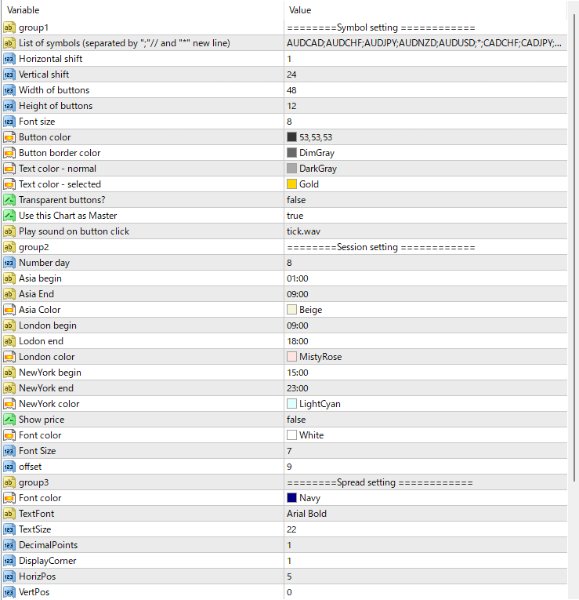Click the integer icon next to DisplayCorner
Viewport: 579px width, 600px height.
[x=9, y=561]
